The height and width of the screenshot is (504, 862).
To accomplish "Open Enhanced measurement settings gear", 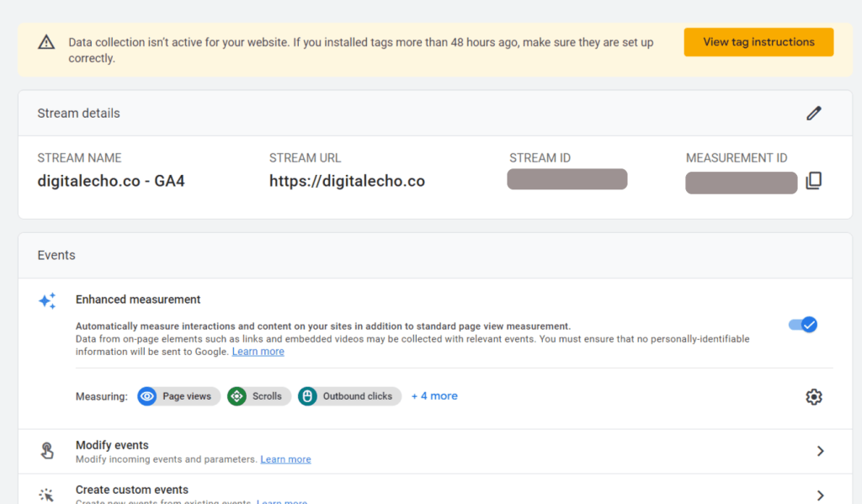I will [x=814, y=397].
